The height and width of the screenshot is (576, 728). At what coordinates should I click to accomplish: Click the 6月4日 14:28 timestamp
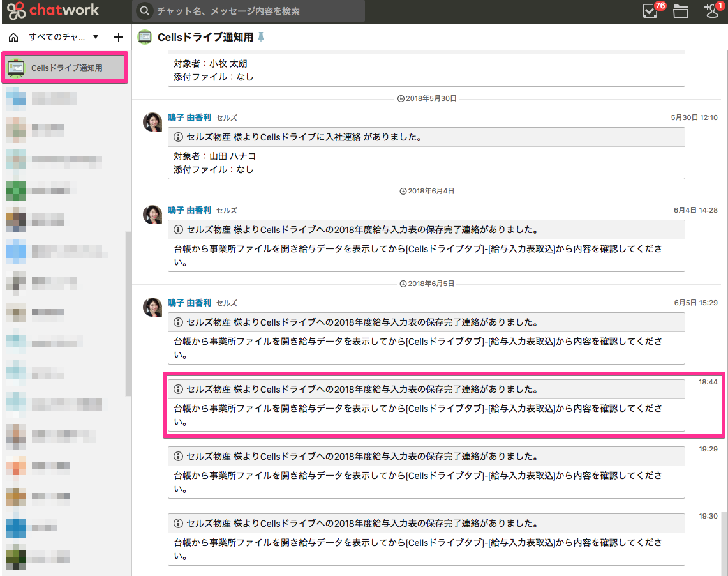click(x=695, y=210)
